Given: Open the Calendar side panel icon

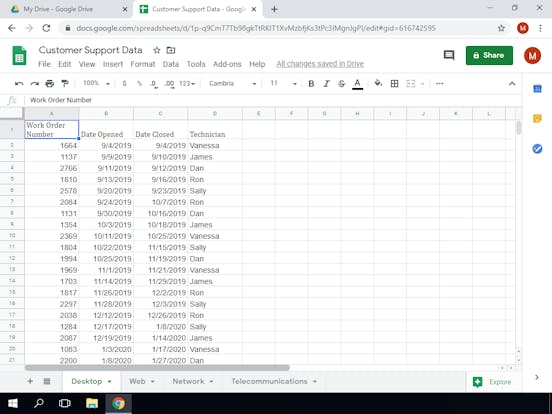Looking at the screenshot, I should pyautogui.click(x=537, y=89).
